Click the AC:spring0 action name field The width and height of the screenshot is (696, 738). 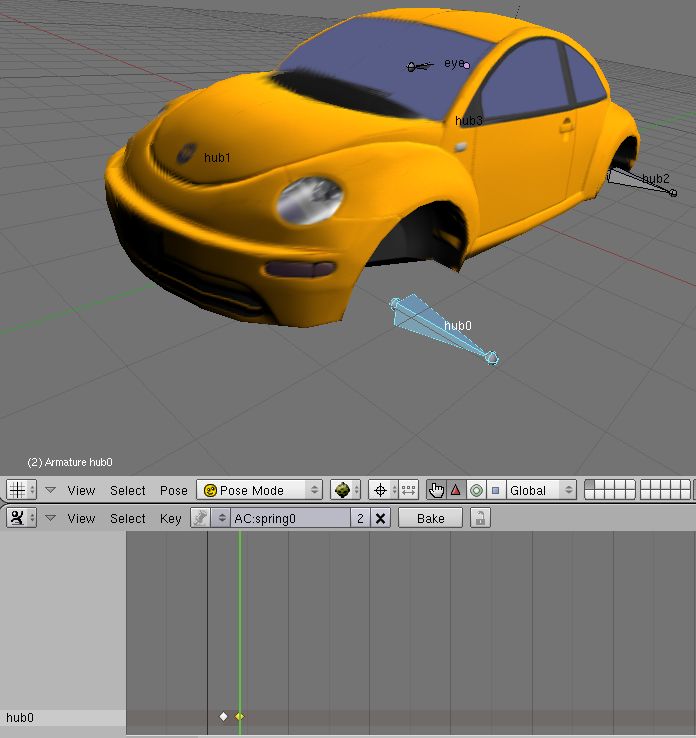290,518
